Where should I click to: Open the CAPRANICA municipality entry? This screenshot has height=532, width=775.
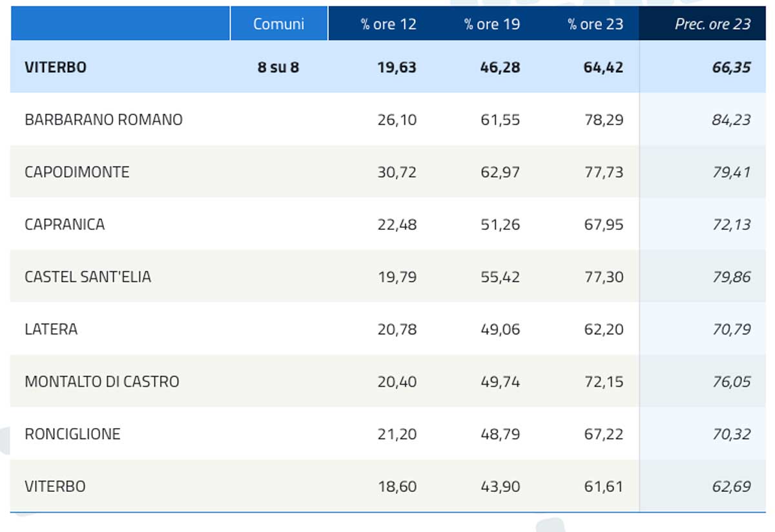pos(65,224)
